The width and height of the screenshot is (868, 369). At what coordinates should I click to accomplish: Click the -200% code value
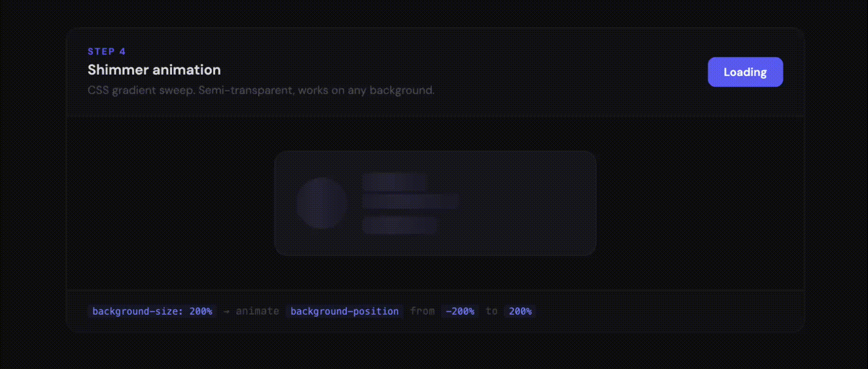[x=460, y=311]
